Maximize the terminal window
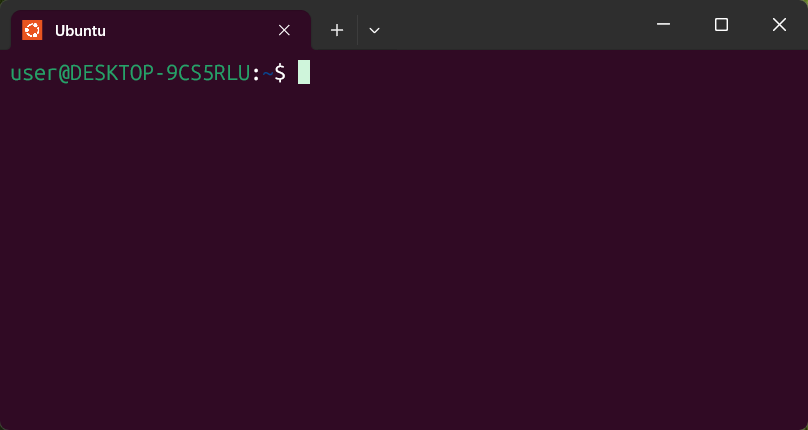This screenshot has width=808, height=430. [x=721, y=25]
